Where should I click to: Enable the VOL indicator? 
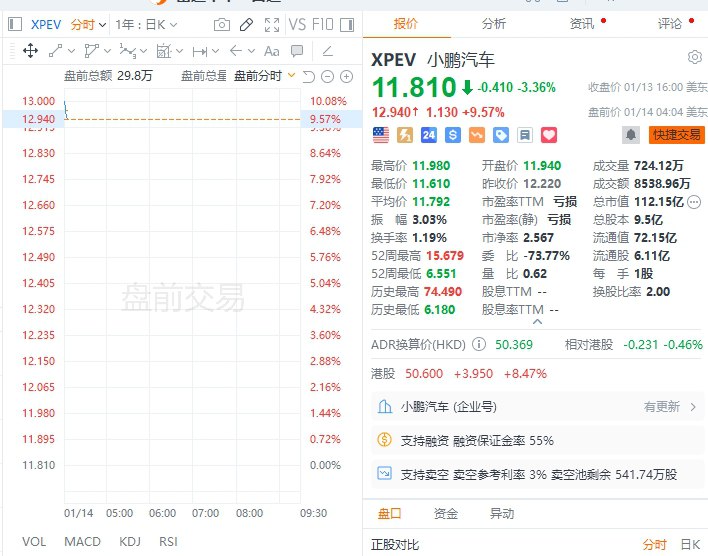click(34, 541)
